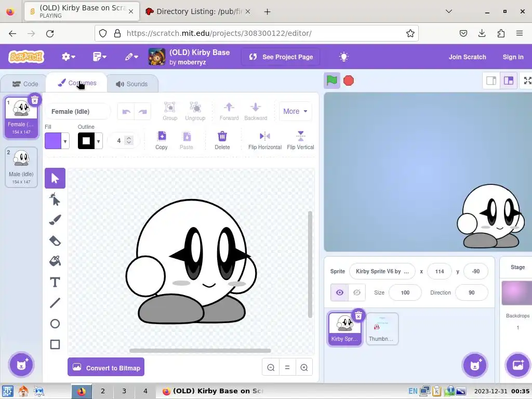Switch to large stage layout

tap(508, 81)
